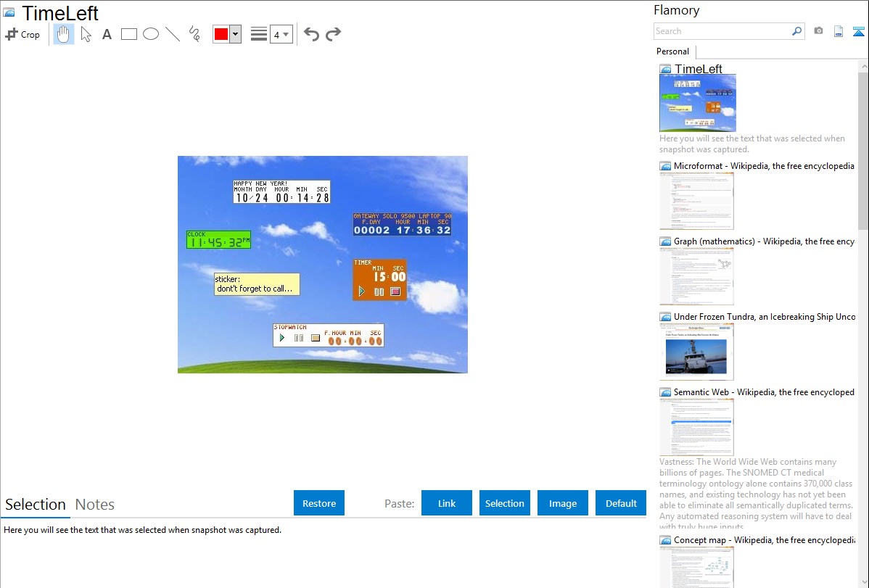Click the sidebar scrollbar up arrow
This screenshot has height=588, width=869.
[x=863, y=66]
